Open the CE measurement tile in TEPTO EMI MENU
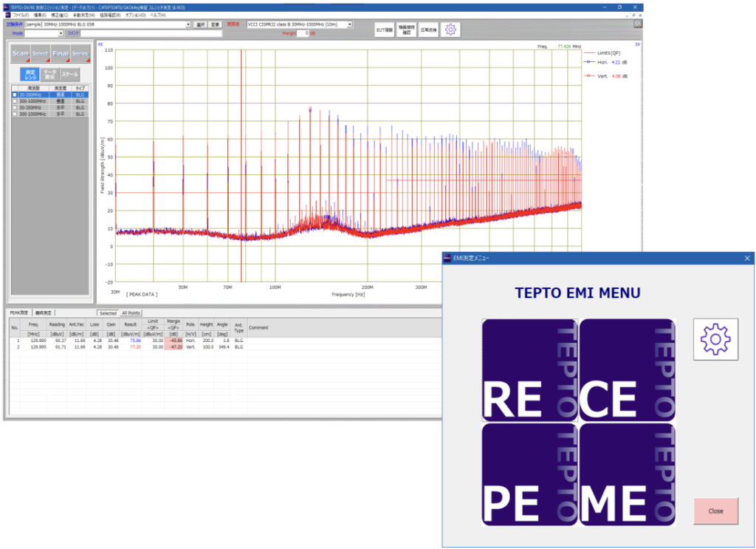 [628, 370]
